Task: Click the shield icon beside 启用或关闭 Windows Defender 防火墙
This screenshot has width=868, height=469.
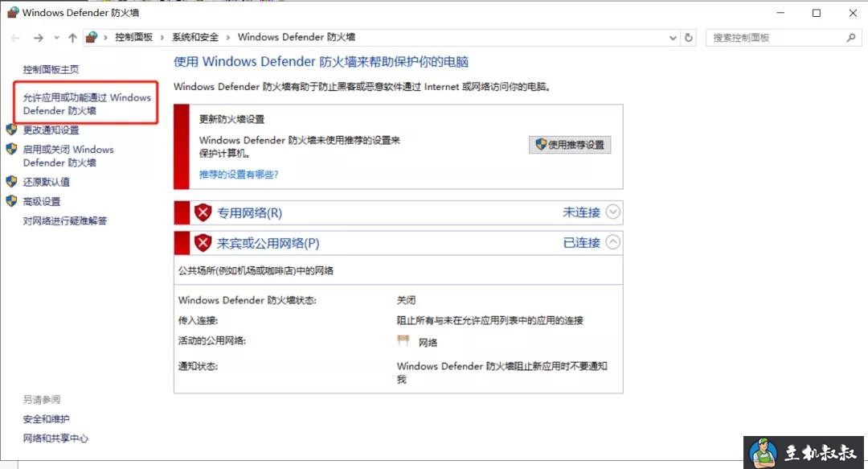Action: point(11,149)
